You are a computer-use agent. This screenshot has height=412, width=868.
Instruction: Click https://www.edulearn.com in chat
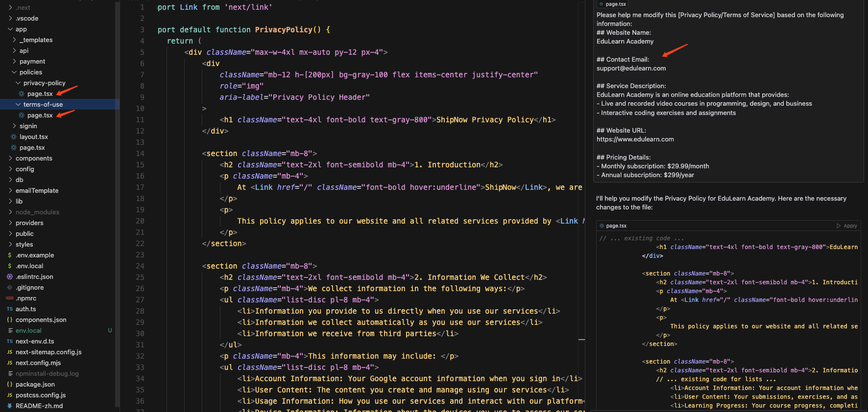pos(635,139)
